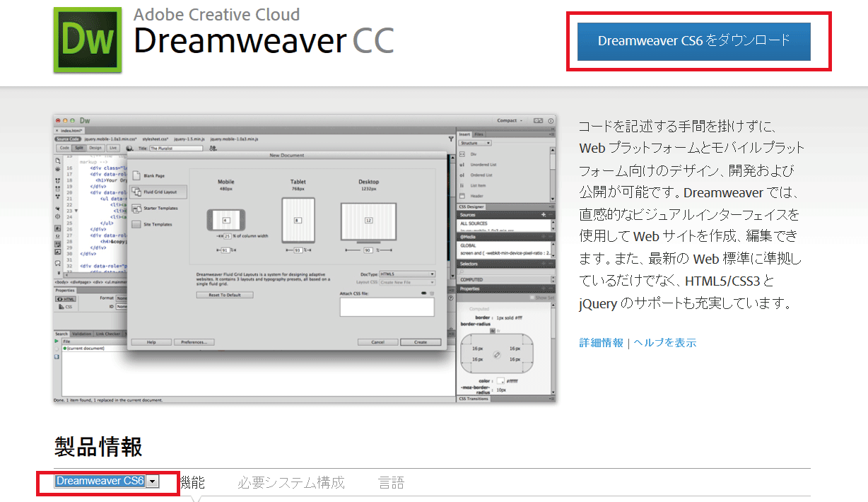868x502 pixels.
Task: Click the Live view button in pictured Dreamweaver
Action: click(x=112, y=148)
